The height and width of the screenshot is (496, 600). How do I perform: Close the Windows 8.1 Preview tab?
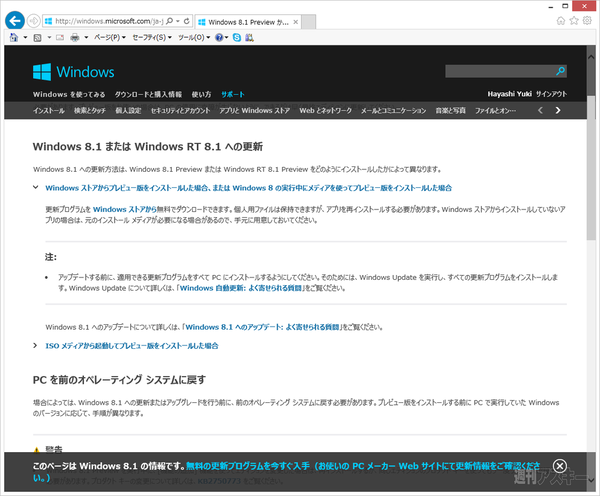tap(296, 22)
